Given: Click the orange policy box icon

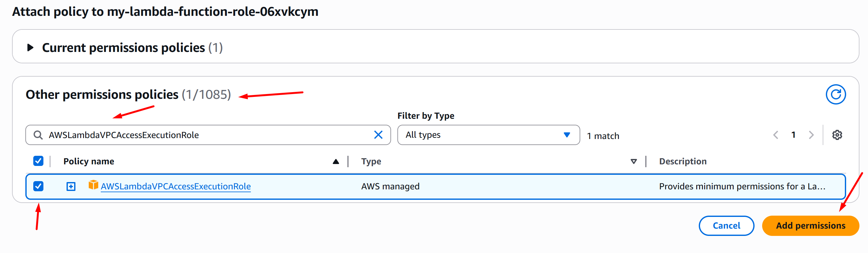Looking at the screenshot, I should [x=93, y=185].
